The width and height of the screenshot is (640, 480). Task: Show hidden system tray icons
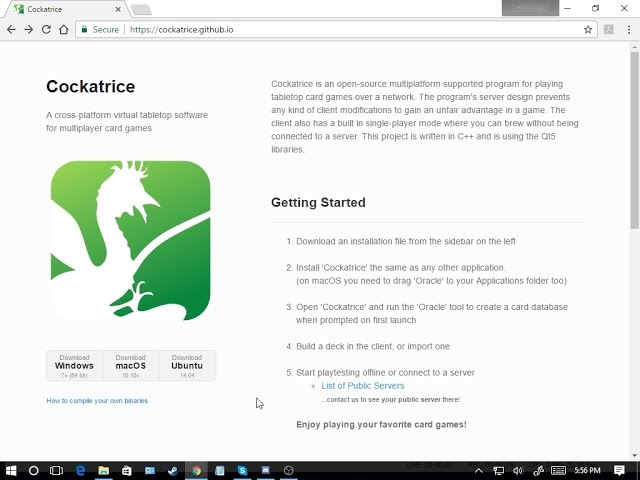click(x=478, y=471)
